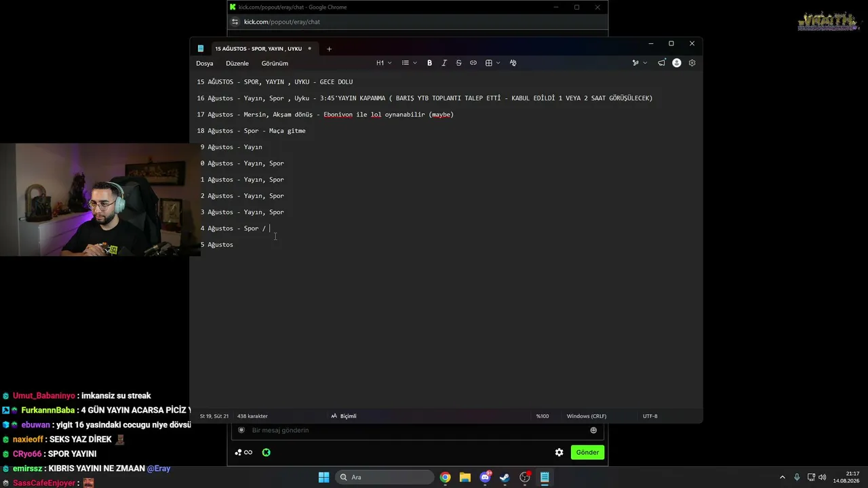Open the emoji picker in Kick chat
This screenshot has height=488, width=868.
(593, 430)
